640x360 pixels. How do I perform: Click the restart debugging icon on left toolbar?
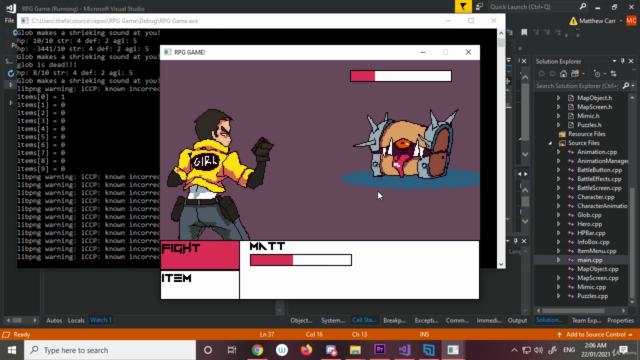(x=11, y=73)
